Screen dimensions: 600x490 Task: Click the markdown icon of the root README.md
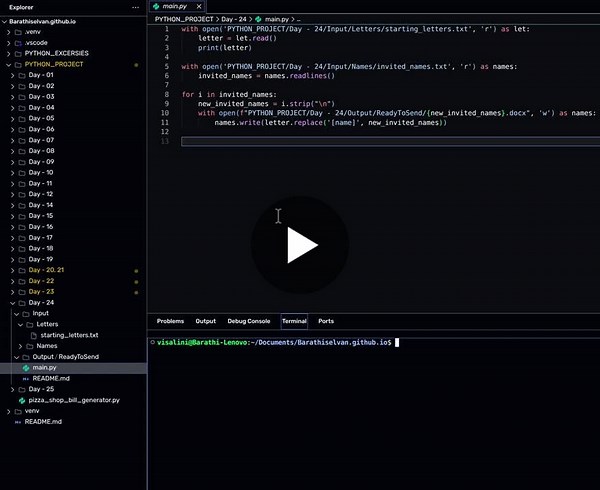click(x=18, y=422)
